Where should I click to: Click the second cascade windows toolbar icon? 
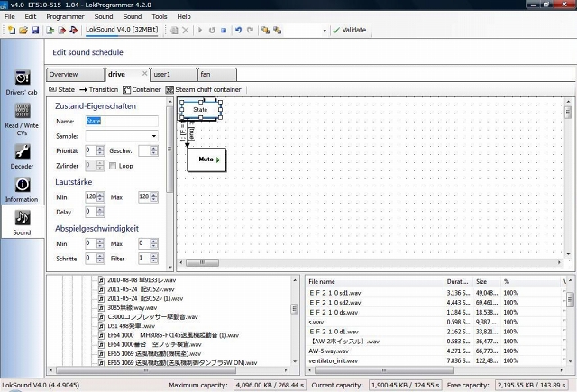(x=277, y=30)
